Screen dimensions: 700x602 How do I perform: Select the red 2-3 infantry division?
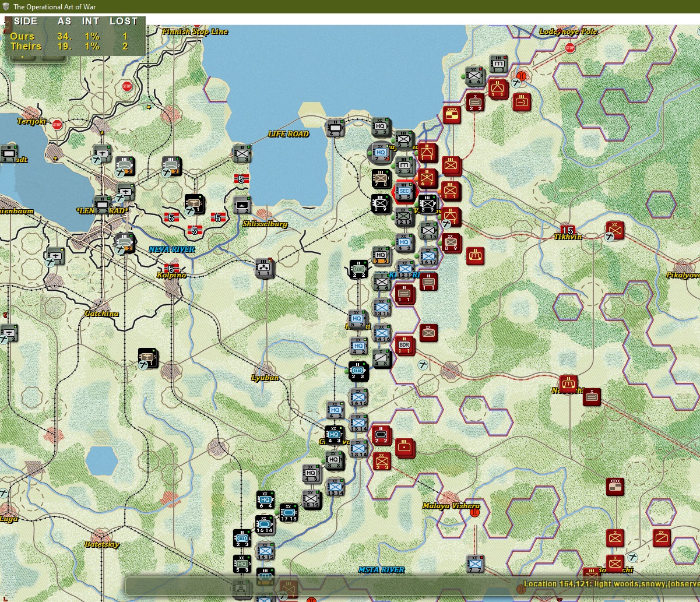coord(382,461)
